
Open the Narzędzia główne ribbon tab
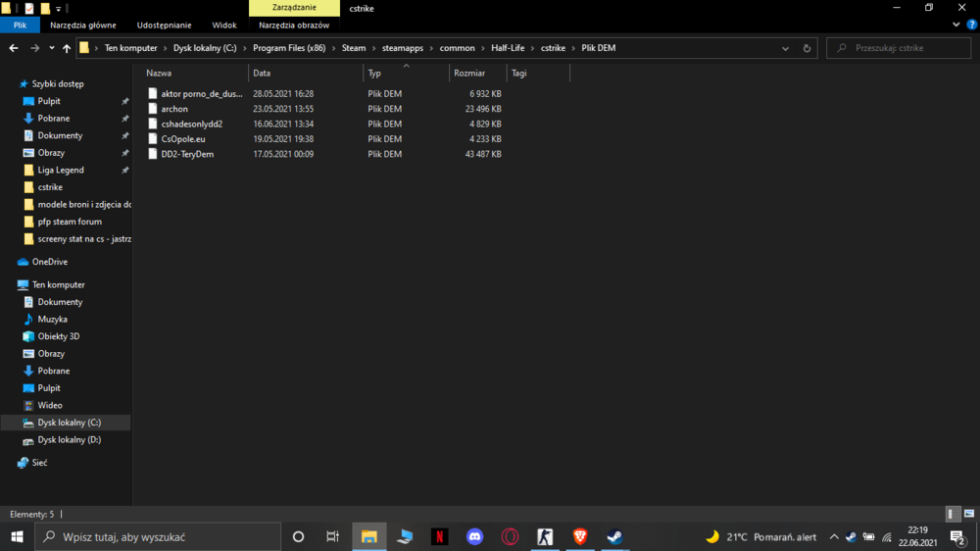click(x=83, y=25)
